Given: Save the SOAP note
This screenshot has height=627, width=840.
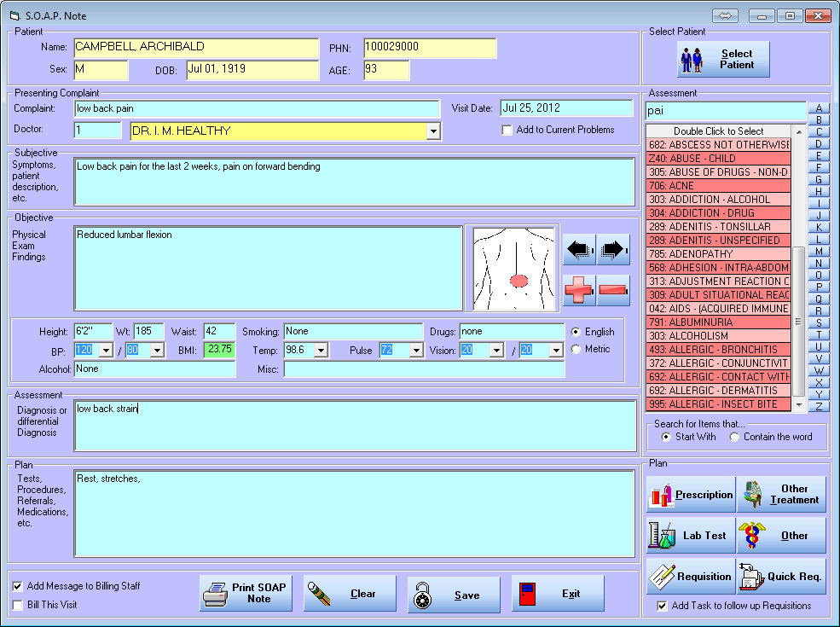Looking at the screenshot, I should click(454, 593).
